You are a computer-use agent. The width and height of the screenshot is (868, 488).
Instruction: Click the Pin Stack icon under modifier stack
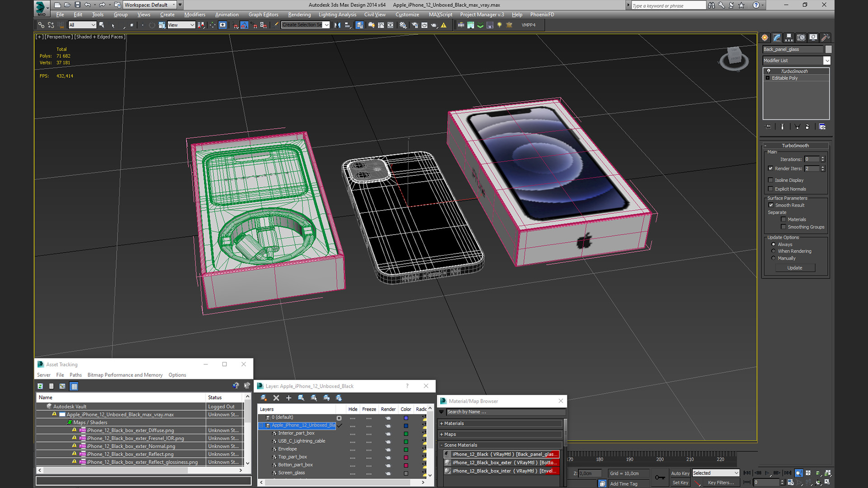point(768,127)
